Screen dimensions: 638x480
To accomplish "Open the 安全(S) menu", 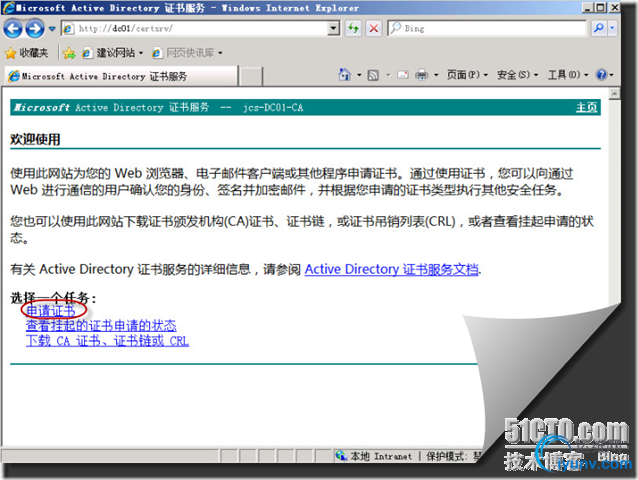I will pyautogui.click(x=518, y=75).
